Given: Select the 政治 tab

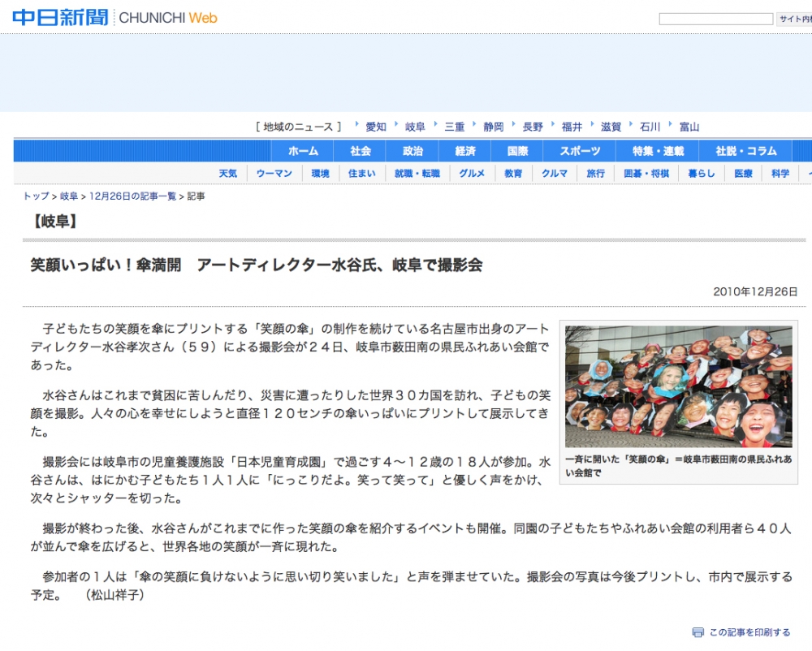Looking at the screenshot, I should [x=412, y=151].
